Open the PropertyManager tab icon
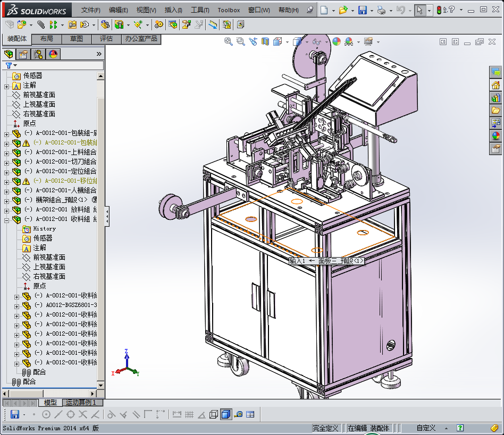504x435 pixels. point(23,54)
